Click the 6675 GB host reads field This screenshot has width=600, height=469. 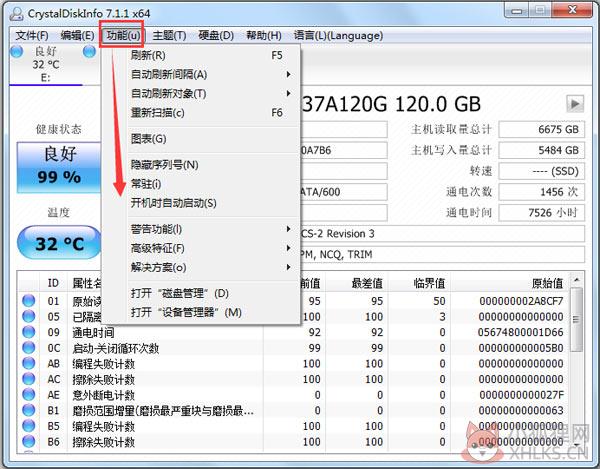[541, 129]
